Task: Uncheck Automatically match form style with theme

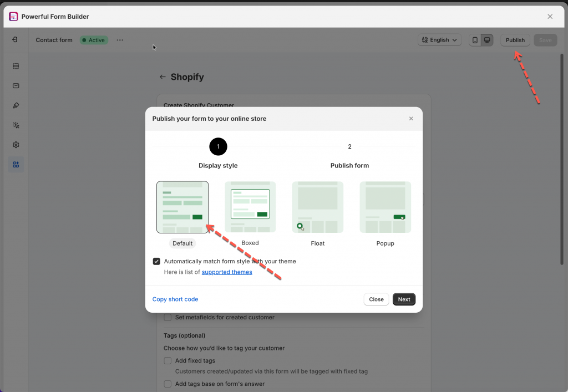Action: (x=156, y=261)
